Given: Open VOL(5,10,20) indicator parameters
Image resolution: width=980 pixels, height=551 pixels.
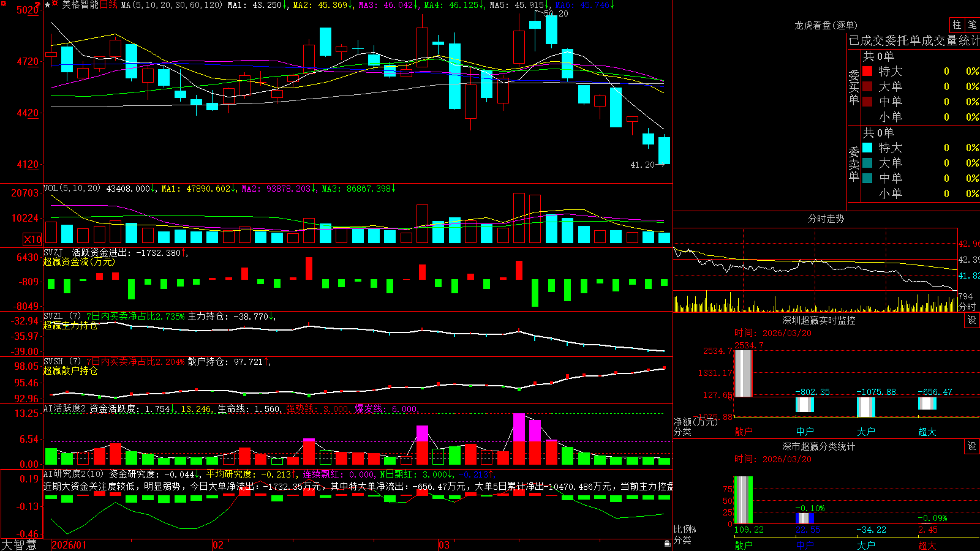Looking at the screenshot, I should point(72,189).
